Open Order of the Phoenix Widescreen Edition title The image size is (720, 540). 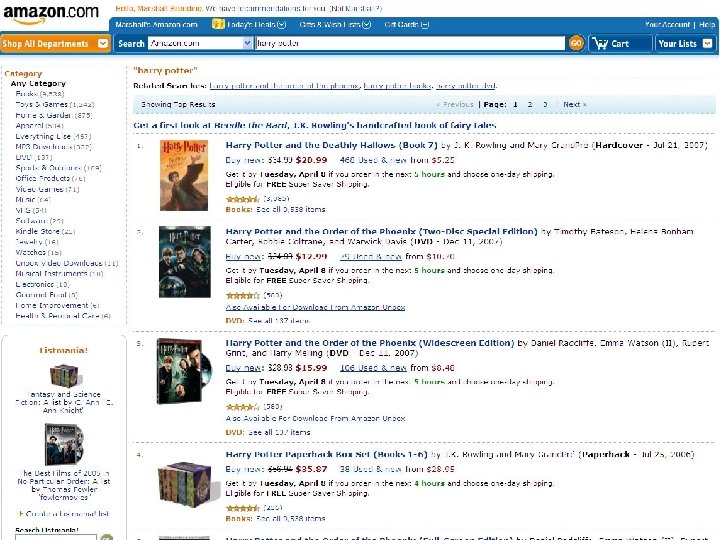[370, 343]
